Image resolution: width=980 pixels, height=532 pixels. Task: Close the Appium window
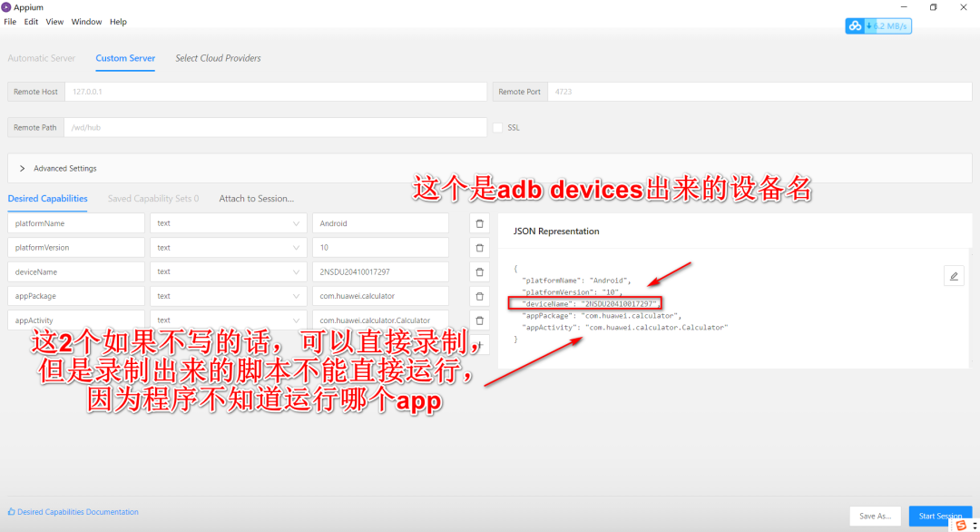coord(963,7)
